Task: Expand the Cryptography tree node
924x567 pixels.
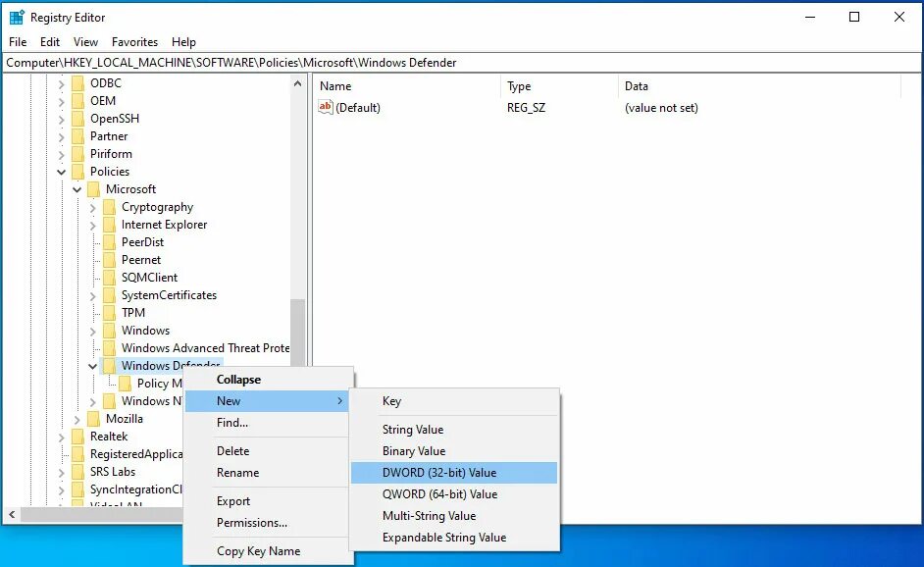Action: 92,208
